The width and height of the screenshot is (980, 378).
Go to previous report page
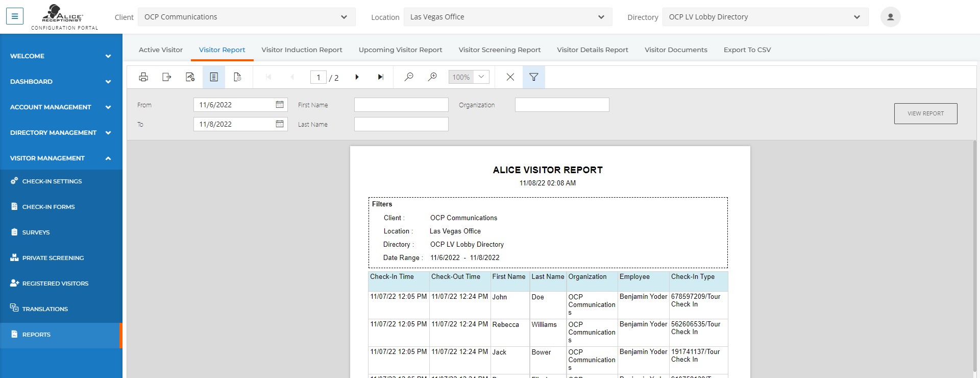pyautogui.click(x=292, y=77)
